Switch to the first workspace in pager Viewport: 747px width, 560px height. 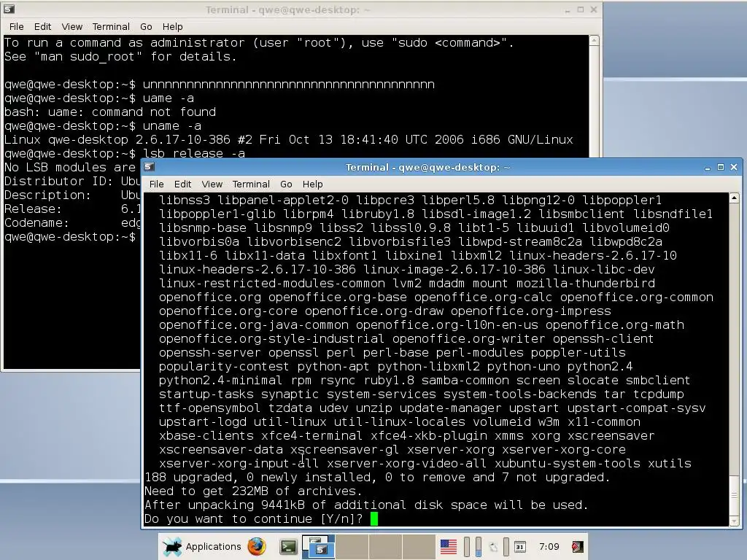click(318, 546)
